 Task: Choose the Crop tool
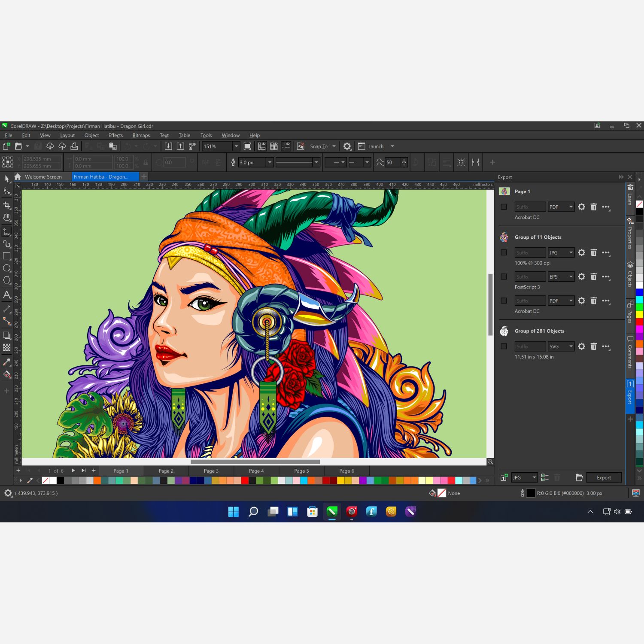click(x=7, y=205)
